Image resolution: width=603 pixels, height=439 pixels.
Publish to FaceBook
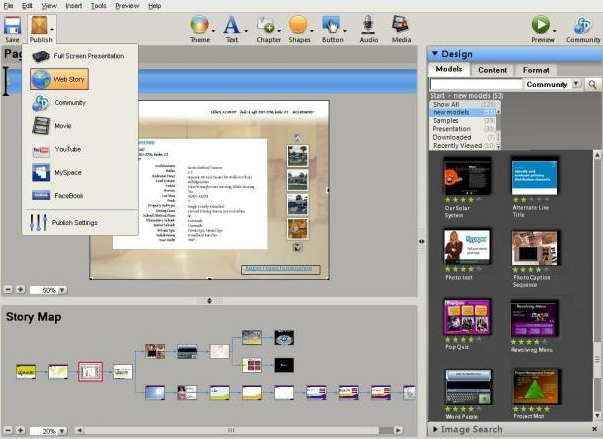pos(58,196)
